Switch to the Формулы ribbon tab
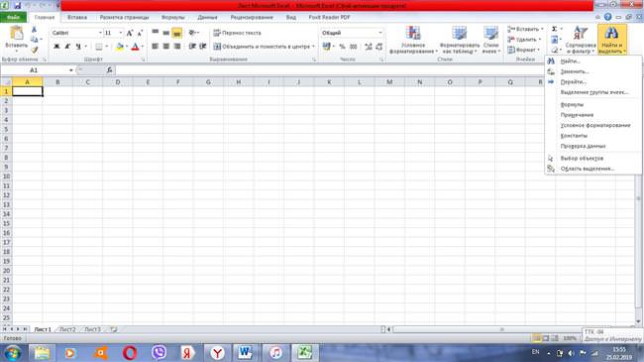Image resolution: width=644 pixels, height=362 pixels. (173, 17)
